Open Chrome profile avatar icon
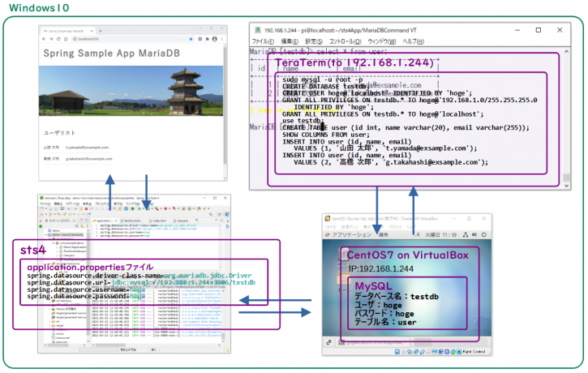Screen dimensions: 588x373 tap(213, 38)
